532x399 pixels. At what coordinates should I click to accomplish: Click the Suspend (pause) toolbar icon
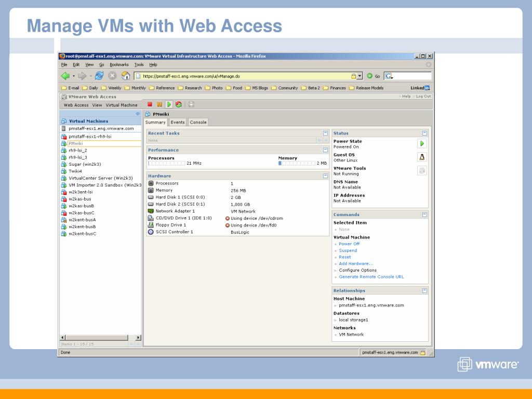159,104
